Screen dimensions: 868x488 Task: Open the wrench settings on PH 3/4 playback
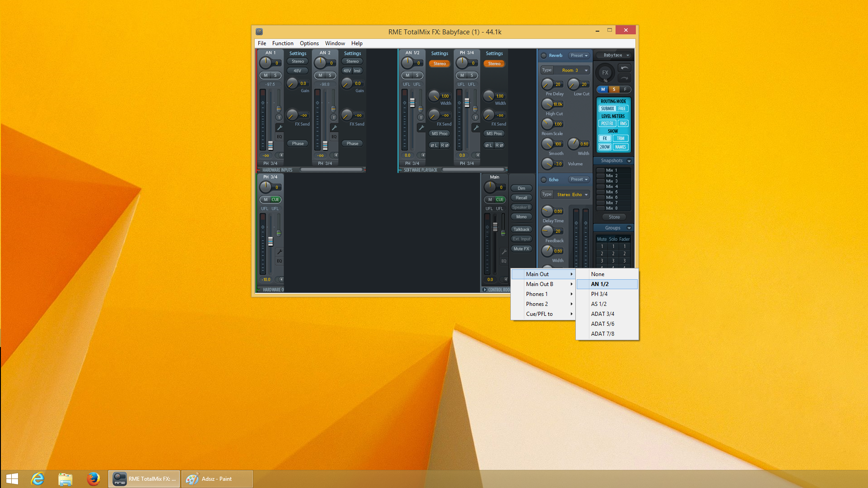point(476,128)
